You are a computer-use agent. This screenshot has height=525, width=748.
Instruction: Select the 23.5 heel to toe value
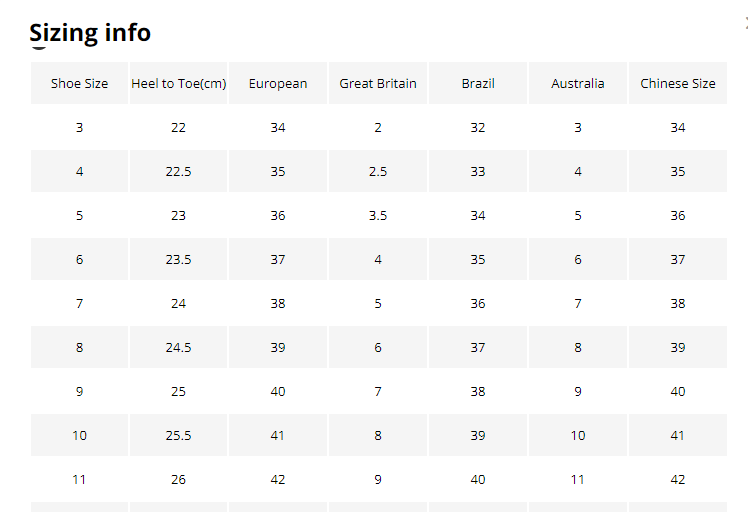tap(178, 260)
